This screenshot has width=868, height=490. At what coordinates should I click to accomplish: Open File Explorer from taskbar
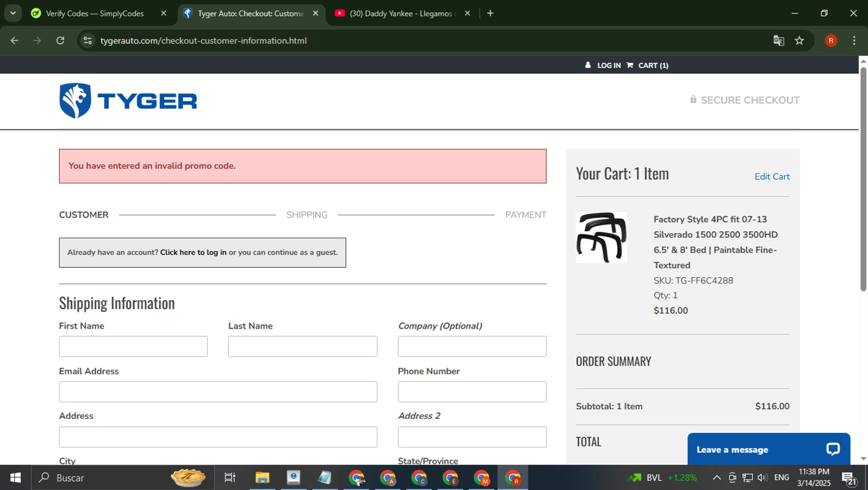262,478
